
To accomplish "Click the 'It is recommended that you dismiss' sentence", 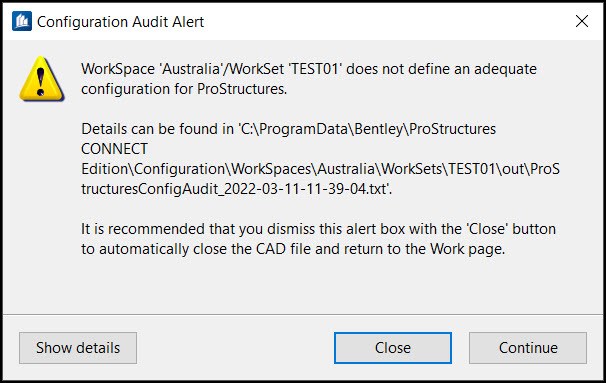I will (318, 229).
